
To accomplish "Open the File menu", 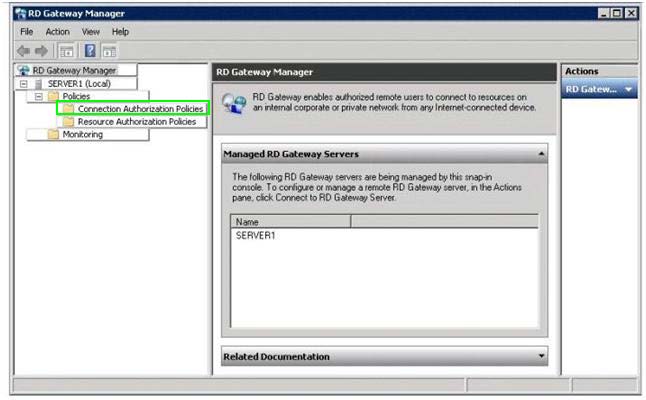I will pyautogui.click(x=27, y=32).
